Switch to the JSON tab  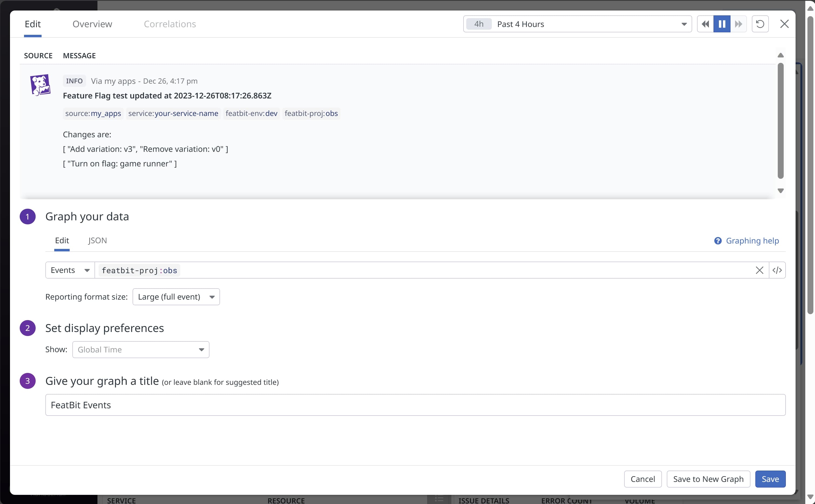97,241
